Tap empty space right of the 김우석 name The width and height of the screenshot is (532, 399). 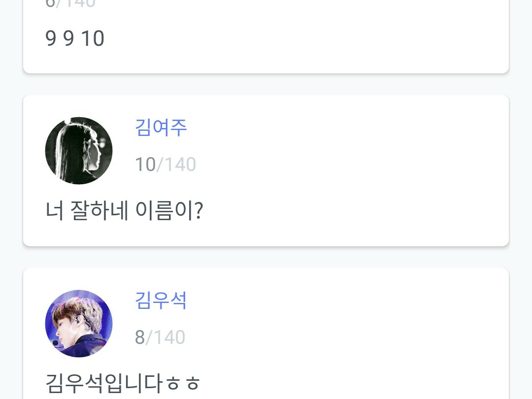tap(345, 300)
